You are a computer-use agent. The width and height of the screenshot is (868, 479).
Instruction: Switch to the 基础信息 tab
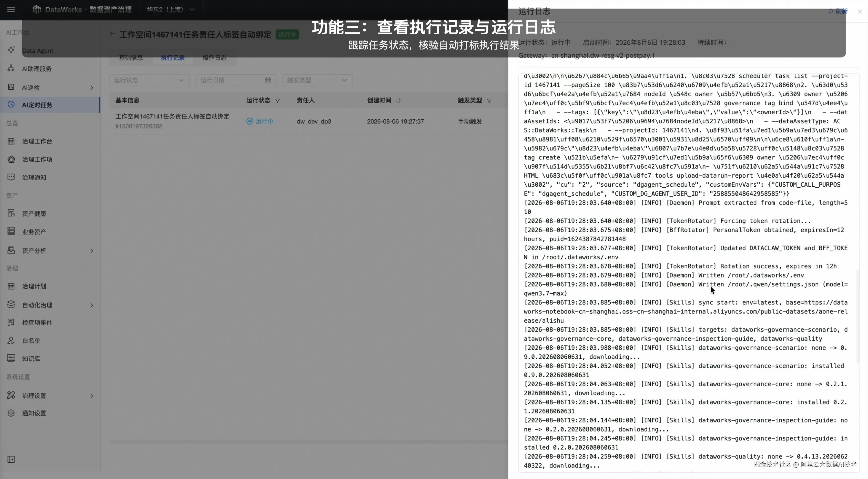coord(131,58)
